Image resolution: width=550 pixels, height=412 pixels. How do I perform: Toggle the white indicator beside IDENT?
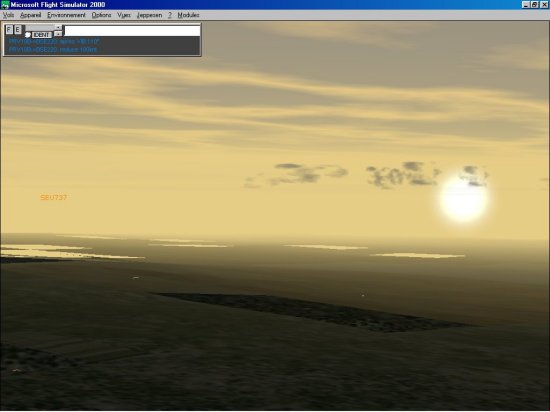[28, 35]
